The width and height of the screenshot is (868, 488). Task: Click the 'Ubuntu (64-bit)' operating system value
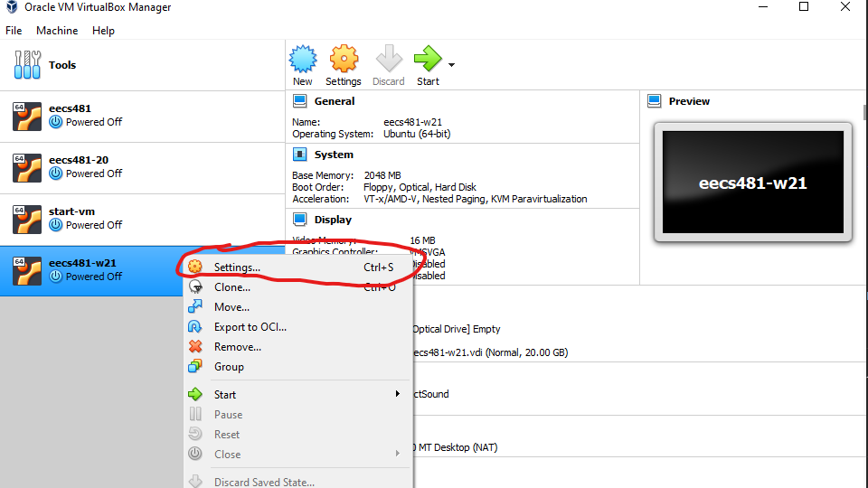pos(417,134)
